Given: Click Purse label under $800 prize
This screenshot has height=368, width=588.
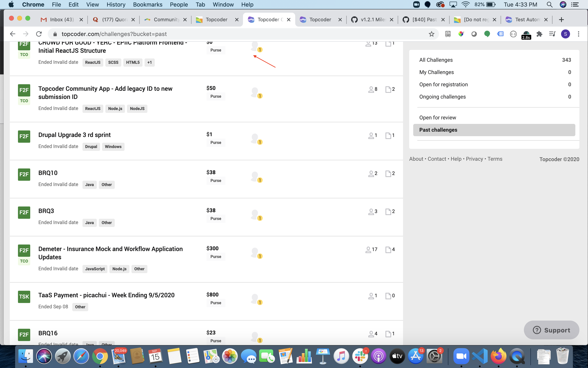Looking at the screenshot, I should click(x=216, y=303).
